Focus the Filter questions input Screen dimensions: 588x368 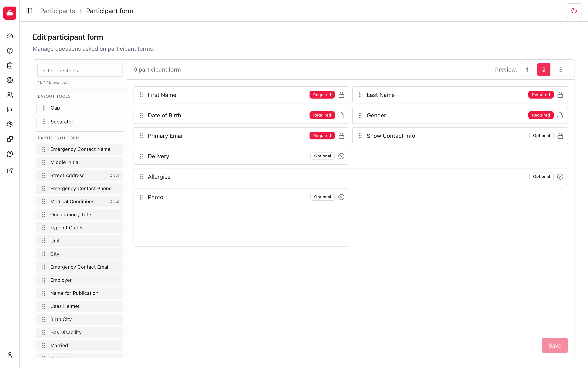click(x=80, y=71)
